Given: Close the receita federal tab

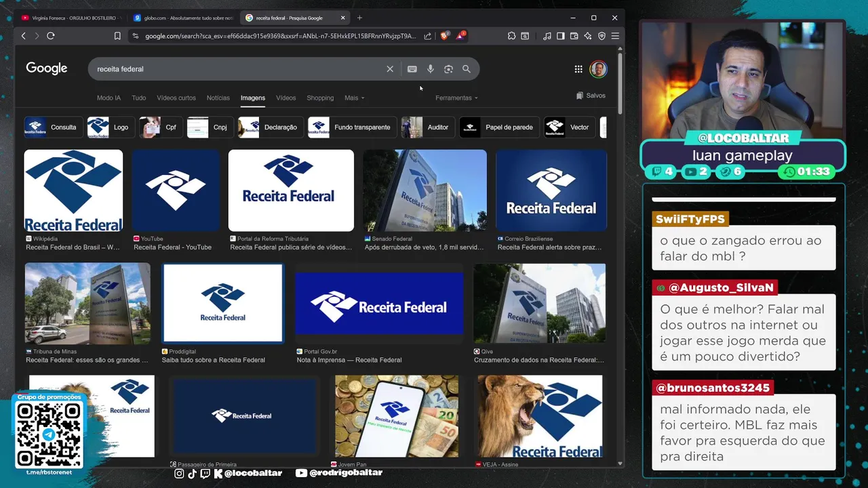Looking at the screenshot, I should pyautogui.click(x=343, y=18).
